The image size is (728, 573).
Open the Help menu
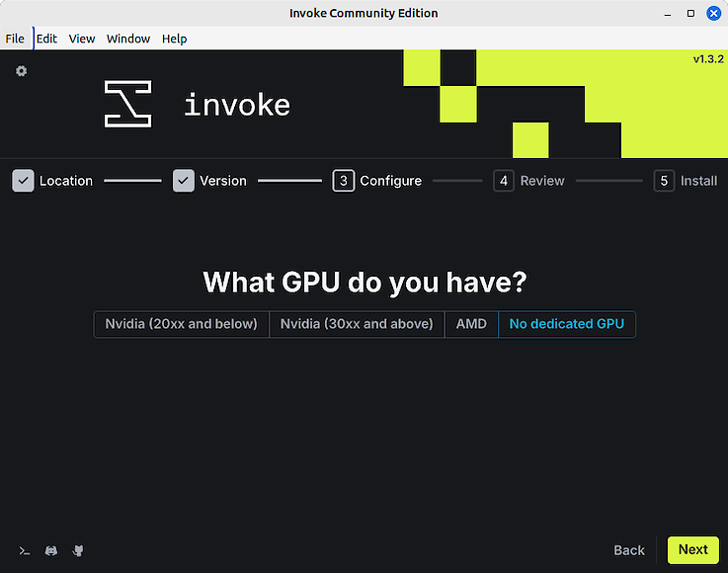174,39
